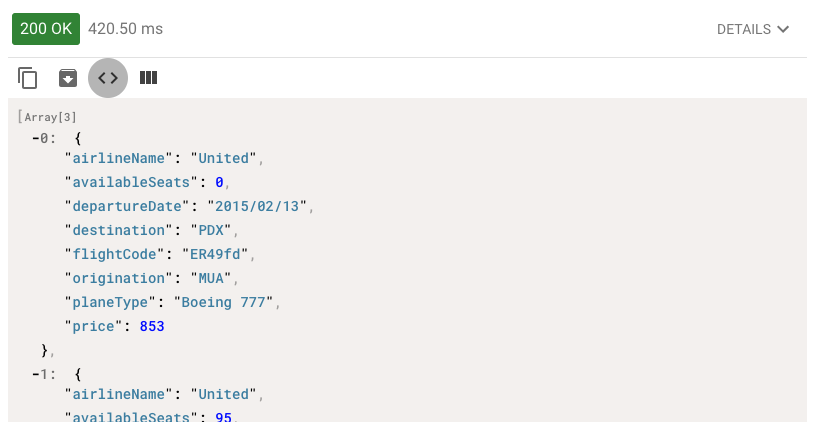Image resolution: width=820 pixels, height=422 pixels.
Task: Click the price value 853
Action: point(152,327)
